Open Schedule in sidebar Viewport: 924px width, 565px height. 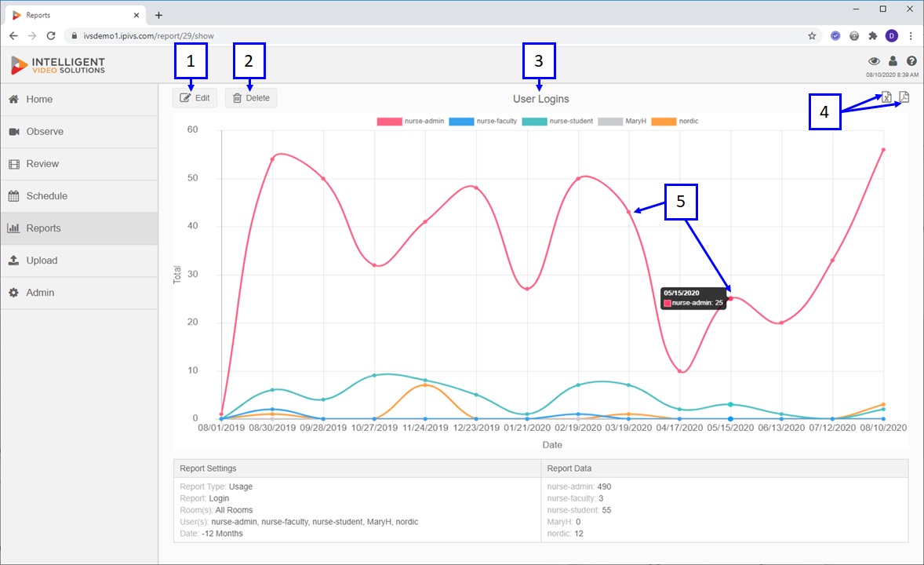click(79, 196)
